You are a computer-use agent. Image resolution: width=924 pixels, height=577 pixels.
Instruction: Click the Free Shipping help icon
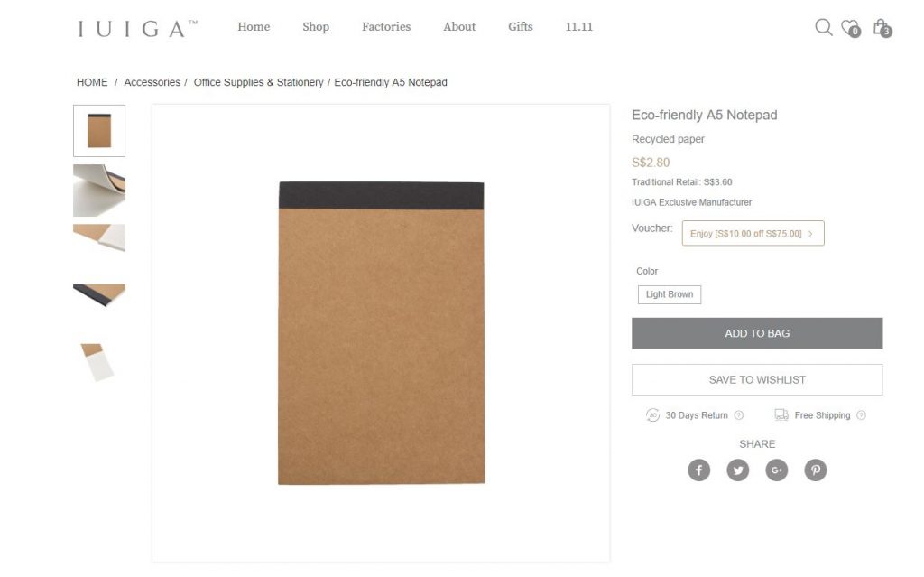click(x=861, y=415)
